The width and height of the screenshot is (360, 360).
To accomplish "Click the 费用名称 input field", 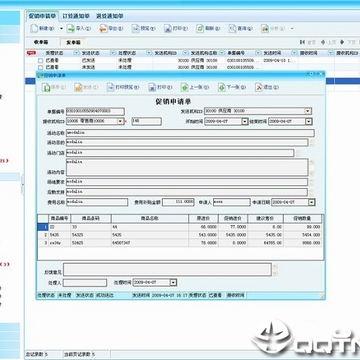I will (x=97, y=202).
